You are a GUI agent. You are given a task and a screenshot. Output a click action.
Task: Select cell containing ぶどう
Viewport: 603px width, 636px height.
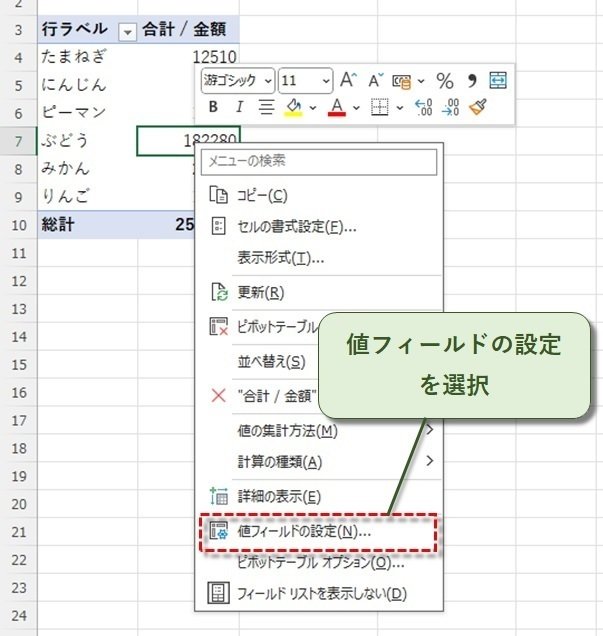pyautogui.click(x=88, y=141)
